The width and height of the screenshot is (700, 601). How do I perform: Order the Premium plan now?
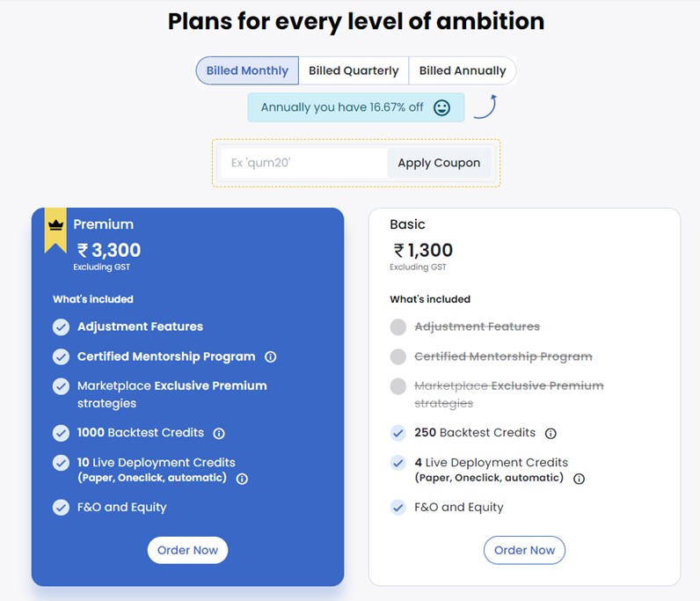187,550
